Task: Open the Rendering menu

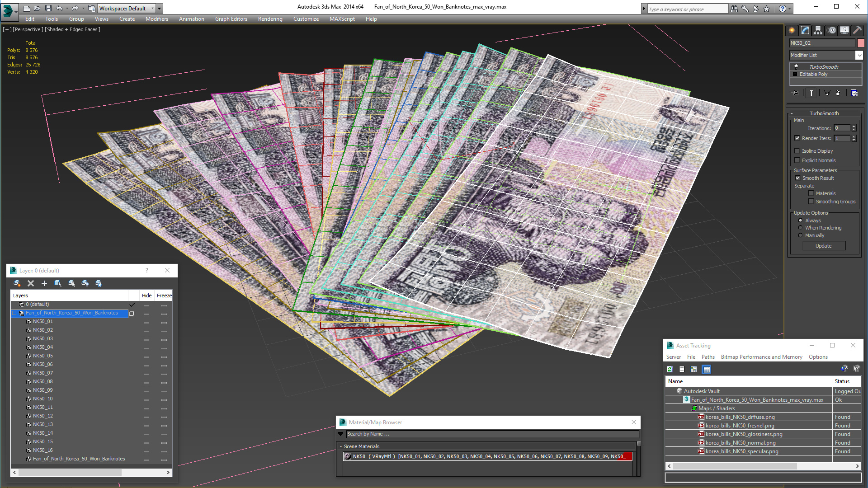Action: coord(270,19)
